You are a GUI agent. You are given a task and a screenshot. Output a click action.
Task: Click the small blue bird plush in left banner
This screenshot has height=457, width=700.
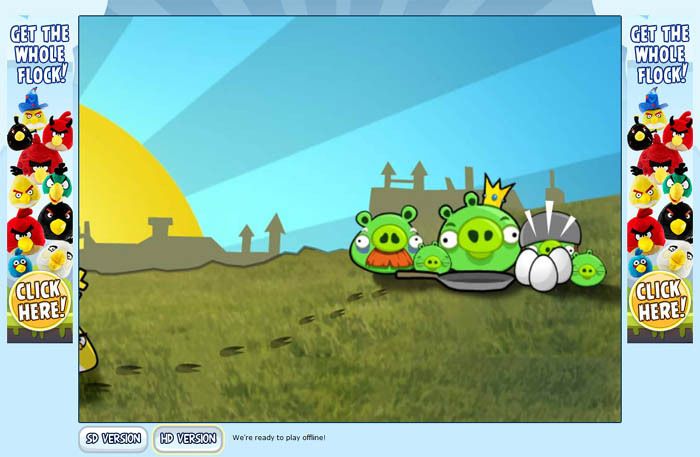[20, 263]
